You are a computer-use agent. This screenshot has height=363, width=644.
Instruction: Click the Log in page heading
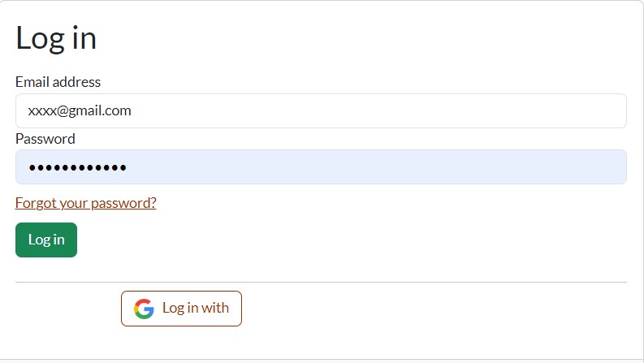(x=56, y=38)
